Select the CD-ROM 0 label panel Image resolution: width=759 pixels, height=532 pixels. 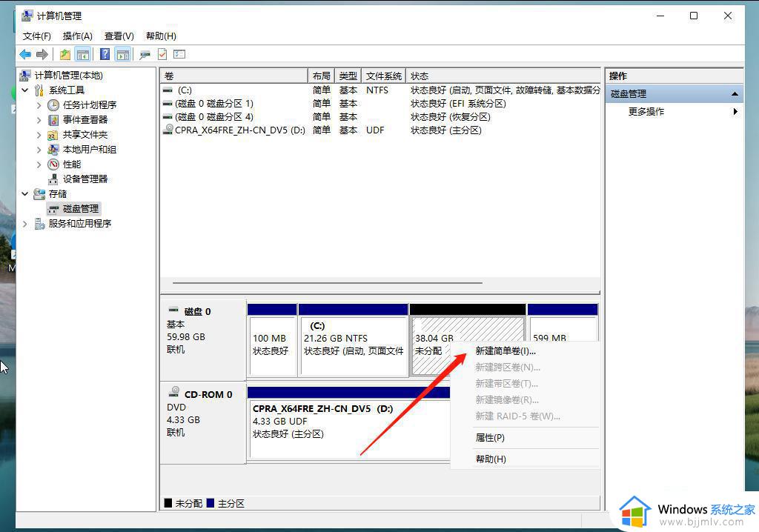pos(203,423)
